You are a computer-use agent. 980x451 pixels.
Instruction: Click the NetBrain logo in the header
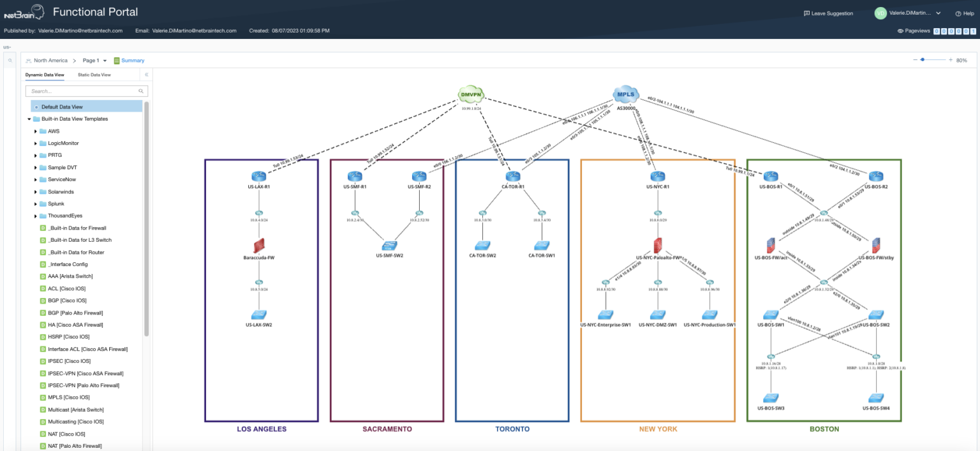point(24,11)
